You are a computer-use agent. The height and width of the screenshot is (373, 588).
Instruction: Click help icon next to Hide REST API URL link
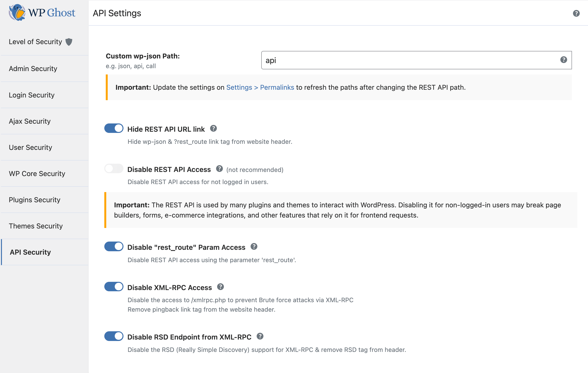tap(213, 128)
